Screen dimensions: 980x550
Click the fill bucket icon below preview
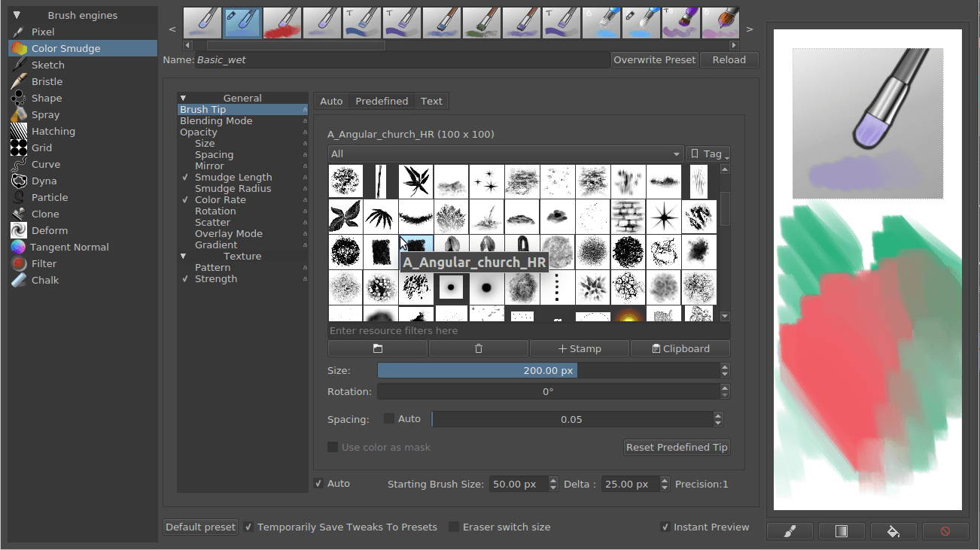pos(893,531)
